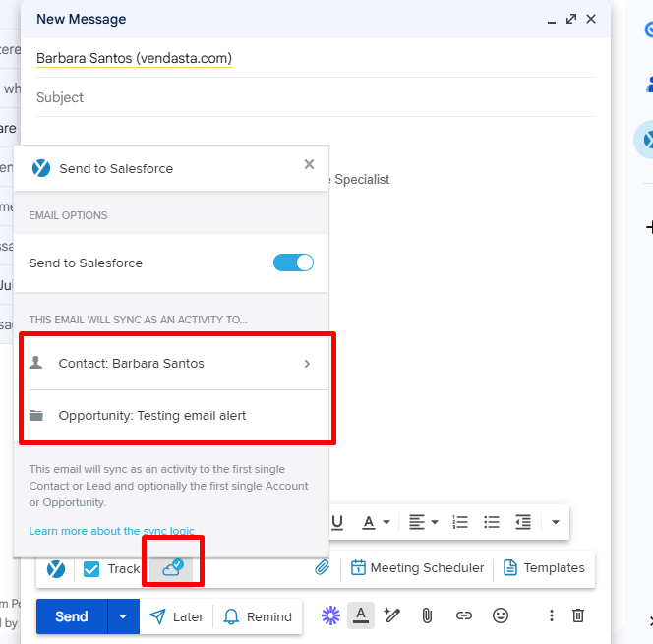Click the blue paperclip attachment icon
Screen dimensions: 653x644
coord(322,567)
